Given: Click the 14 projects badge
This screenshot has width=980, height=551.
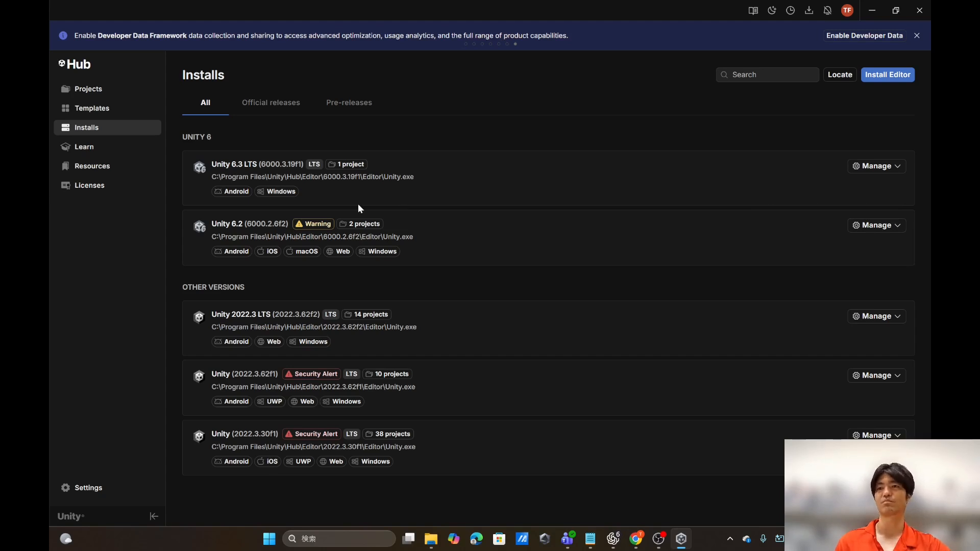Looking at the screenshot, I should coord(366,314).
